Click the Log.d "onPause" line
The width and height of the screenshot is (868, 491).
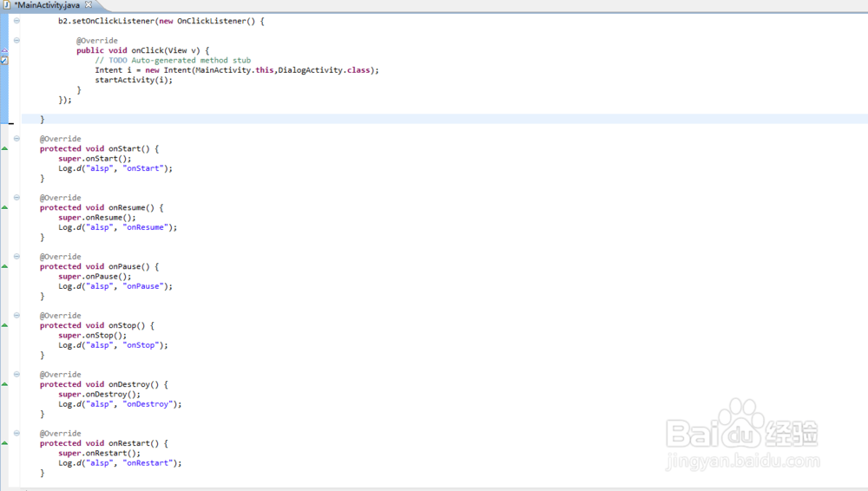[115, 287]
